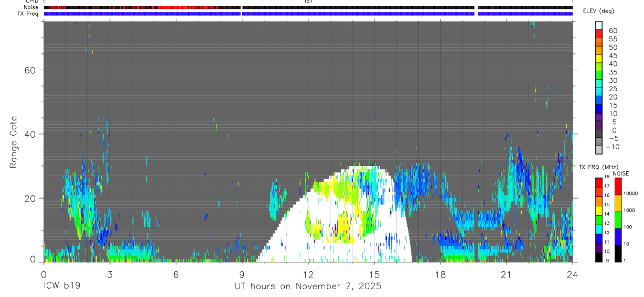Click the "ICW b19" radar beam label
The width and height of the screenshot is (644, 297).
62,286
